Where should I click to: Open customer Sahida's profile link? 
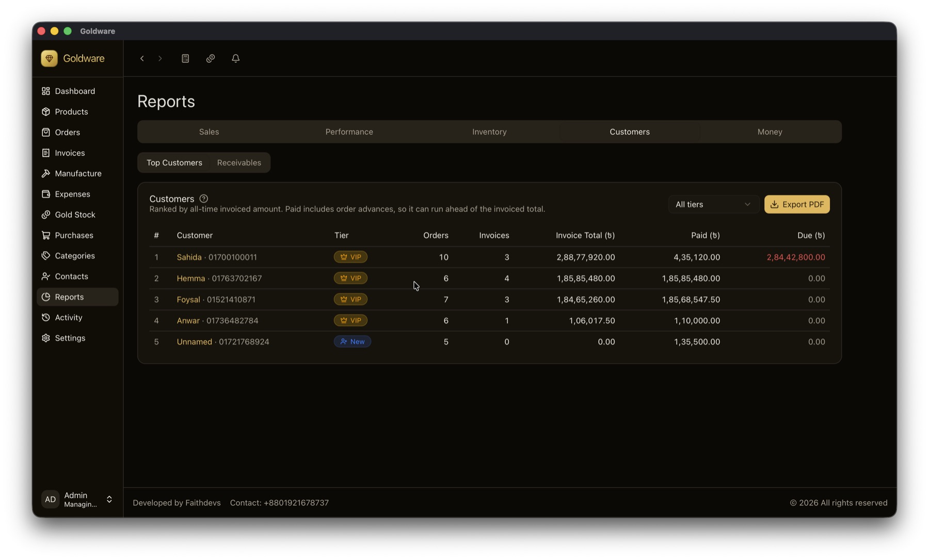pos(189,257)
